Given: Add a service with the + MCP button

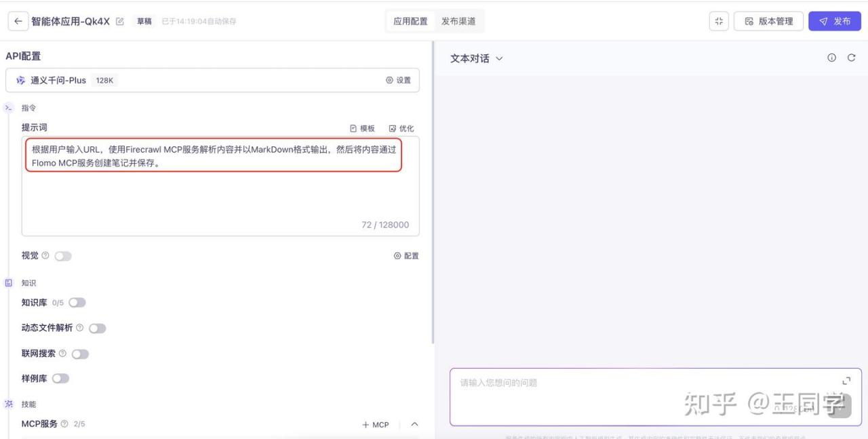Looking at the screenshot, I should pyautogui.click(x=376, y=425).
